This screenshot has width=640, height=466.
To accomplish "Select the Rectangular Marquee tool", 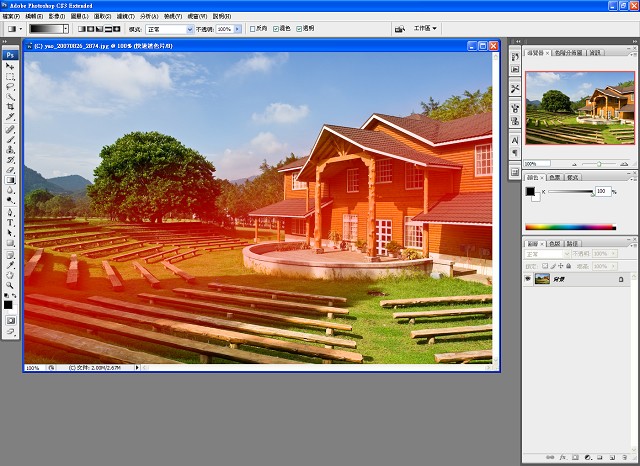I will click(10, 76).
